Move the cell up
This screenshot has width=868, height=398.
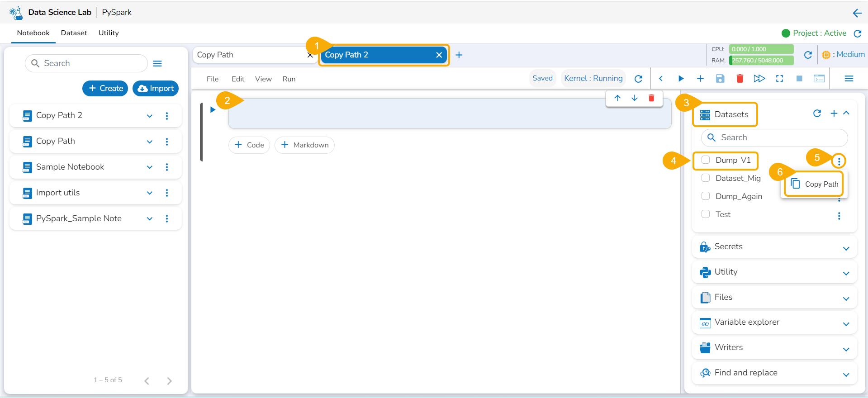pyautogui.click(x=617, y=98)
